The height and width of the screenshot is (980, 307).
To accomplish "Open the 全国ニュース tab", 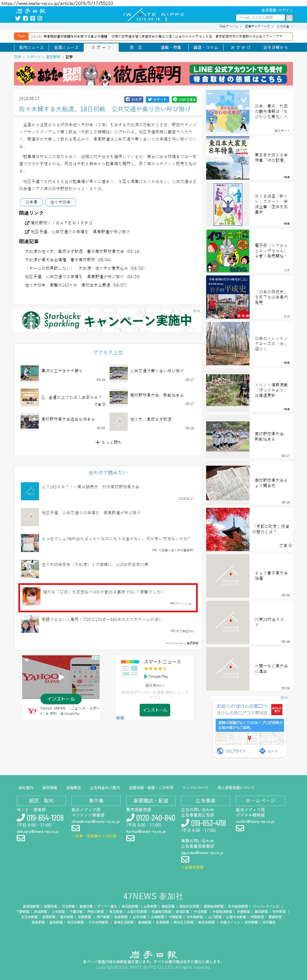I will (66, 47).
